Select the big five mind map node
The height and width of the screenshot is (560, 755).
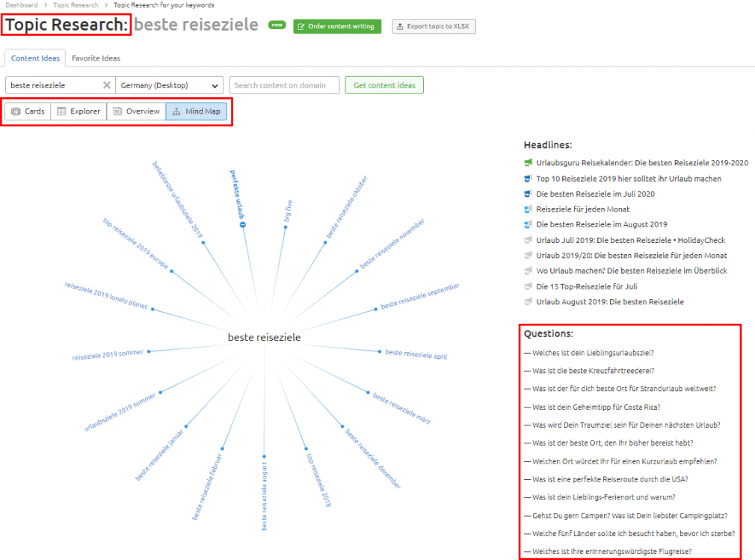click(x=288, y=211)
